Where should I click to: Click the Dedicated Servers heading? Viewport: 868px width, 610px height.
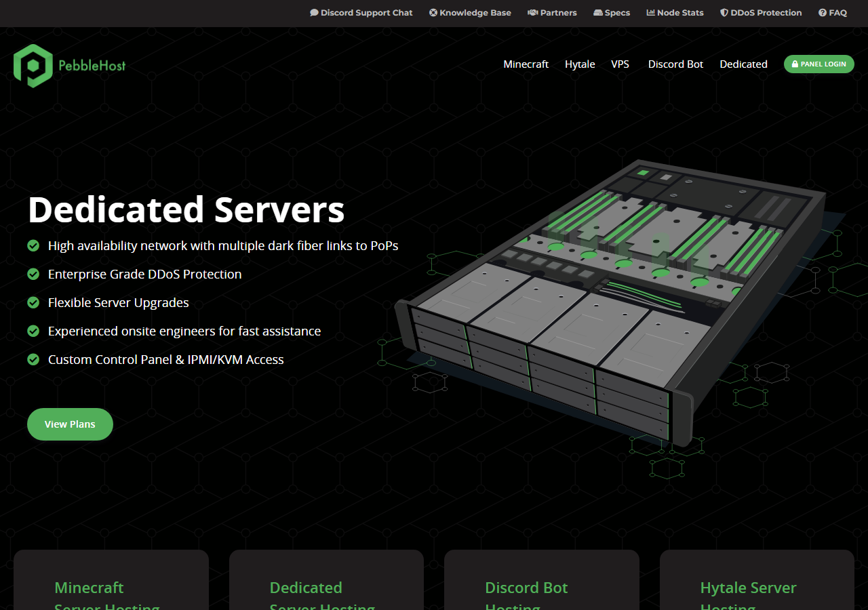(186, 209)
